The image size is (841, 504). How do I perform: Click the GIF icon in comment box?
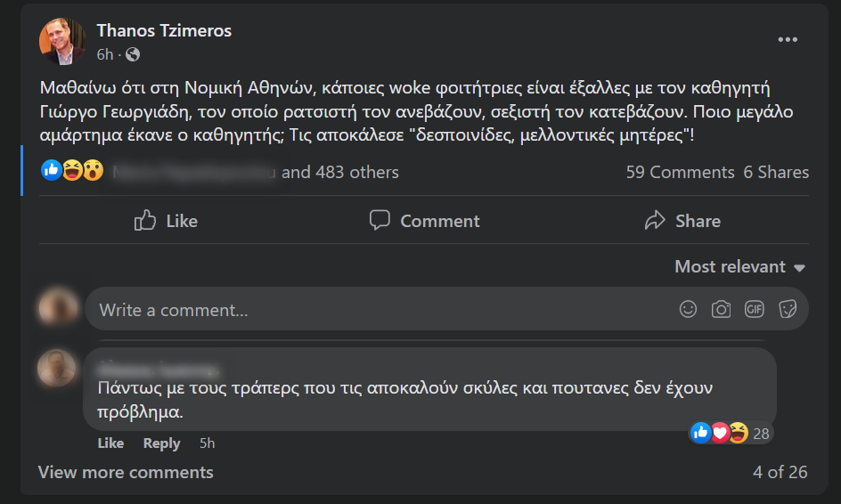(x=755, y=309)
